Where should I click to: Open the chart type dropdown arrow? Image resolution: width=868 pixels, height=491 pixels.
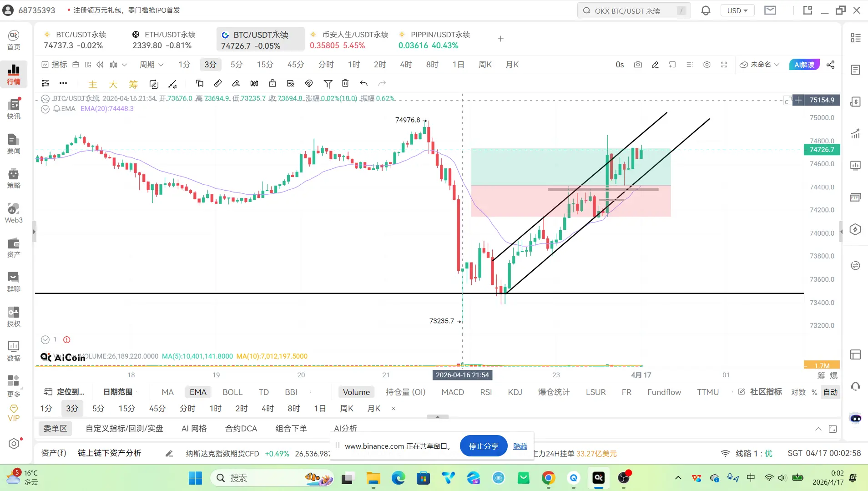[x=124, y=65]
